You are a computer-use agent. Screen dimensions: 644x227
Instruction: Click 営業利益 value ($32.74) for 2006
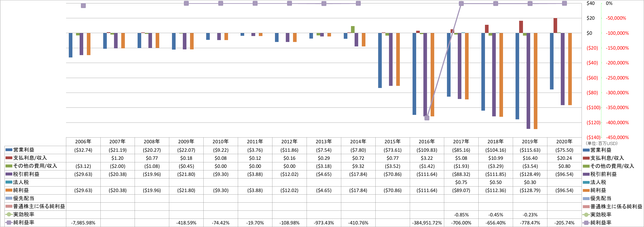(83, 150)
